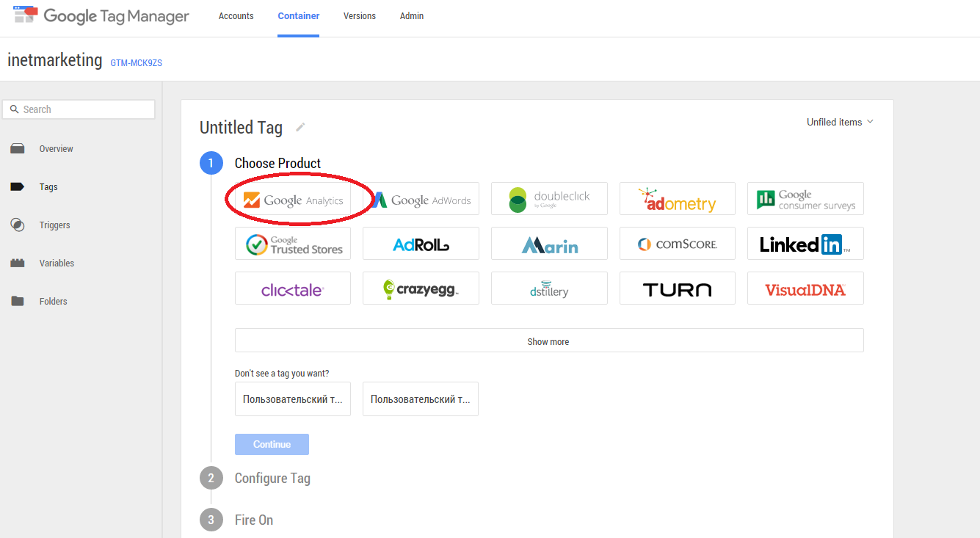
Task: Click the Show more button
Action: click(x=549, y=341)
